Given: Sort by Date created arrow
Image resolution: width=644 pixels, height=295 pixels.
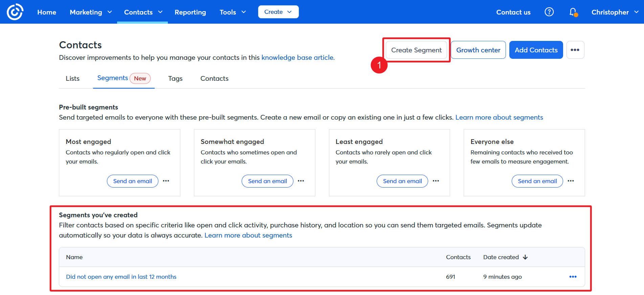Looking at the screenshot, I should pyautogui.click(x=525, y=257).
